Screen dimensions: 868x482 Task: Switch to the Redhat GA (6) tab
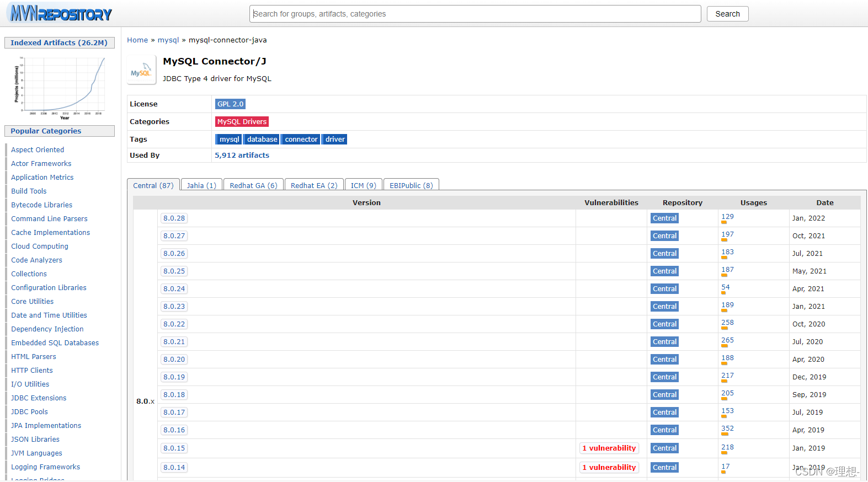(x=253, y=185)
